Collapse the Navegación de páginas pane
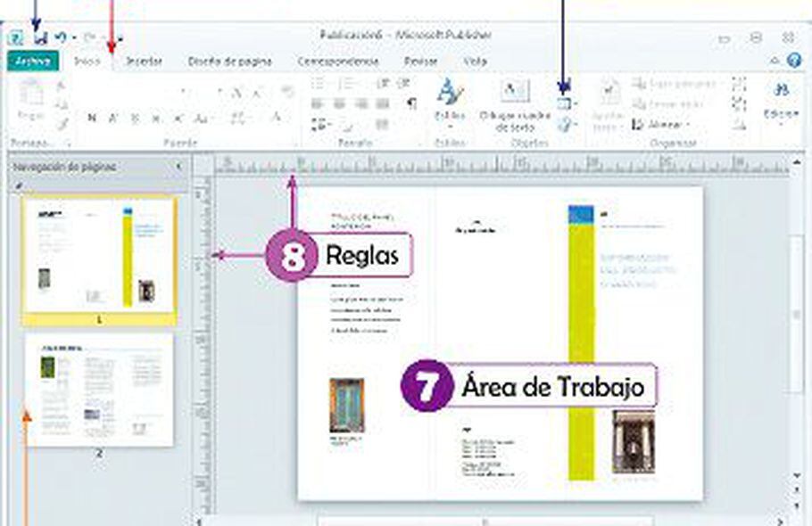812x526 pixels. click(x=178, y=166)
